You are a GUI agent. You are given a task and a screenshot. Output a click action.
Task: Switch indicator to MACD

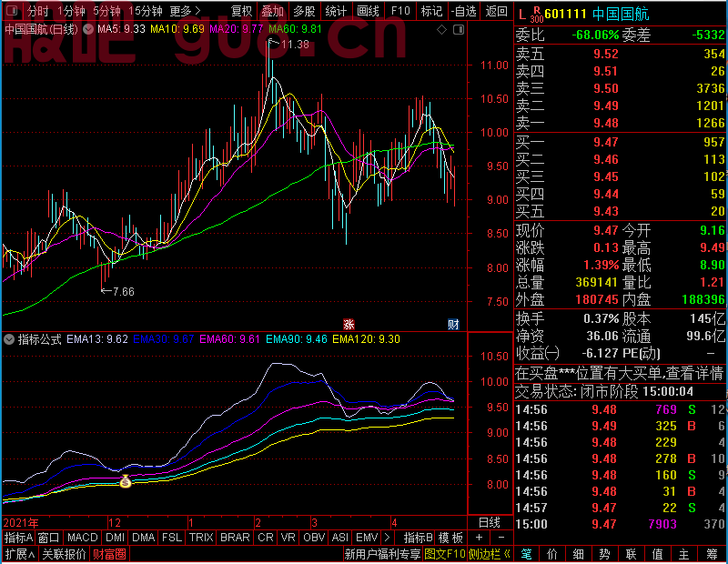pyautogui.click(x=82, y=538)
